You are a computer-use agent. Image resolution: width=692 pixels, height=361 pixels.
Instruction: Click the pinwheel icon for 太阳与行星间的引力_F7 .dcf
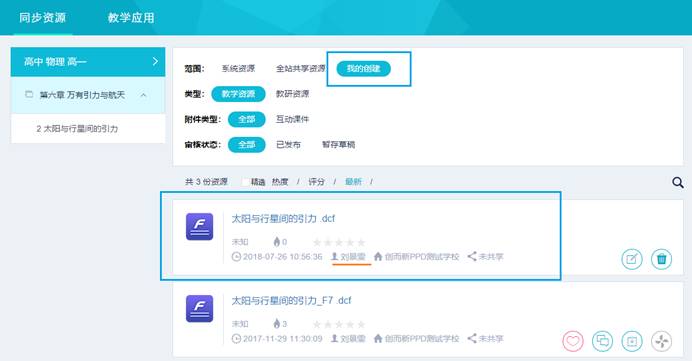662,341
